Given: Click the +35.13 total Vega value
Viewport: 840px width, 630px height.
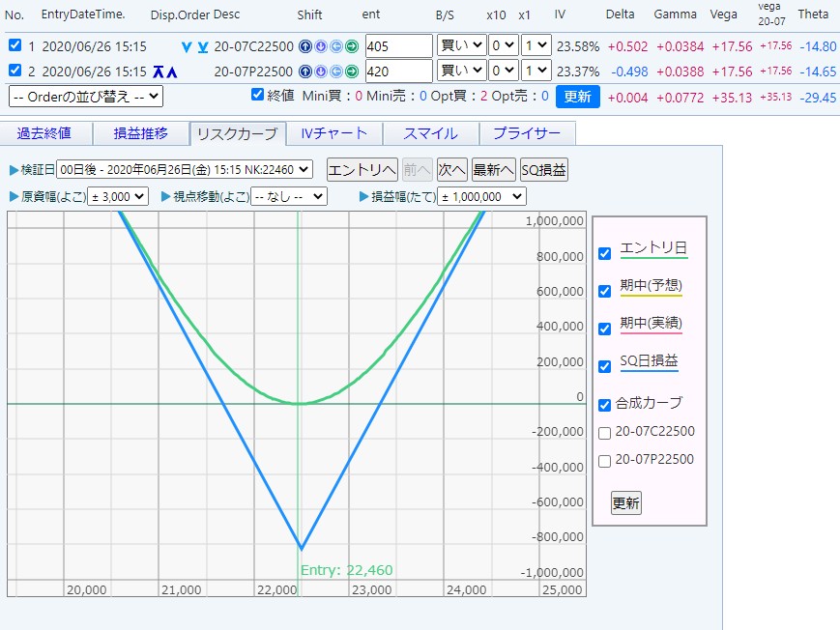Looking at the screenshot, I should click(x=733, y=98).
